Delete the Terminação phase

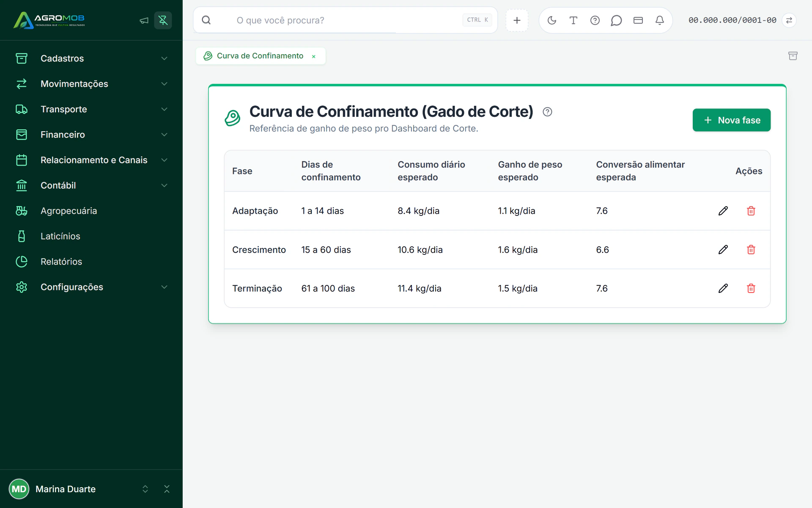click(751, 288)
